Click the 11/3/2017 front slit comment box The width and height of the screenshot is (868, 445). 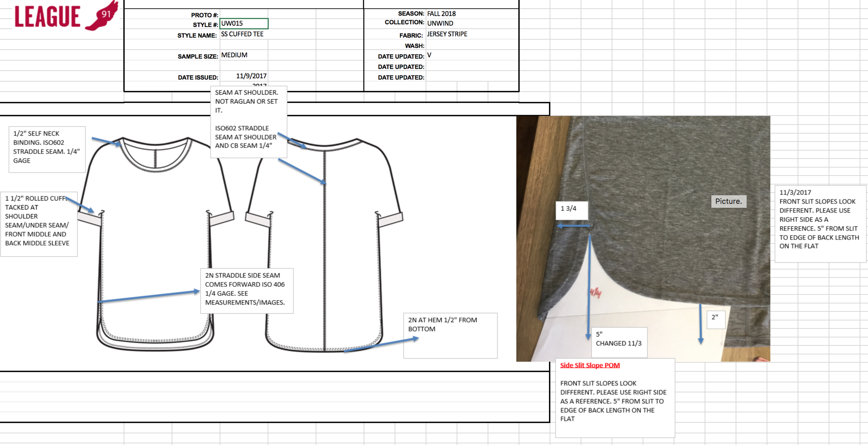820,224
